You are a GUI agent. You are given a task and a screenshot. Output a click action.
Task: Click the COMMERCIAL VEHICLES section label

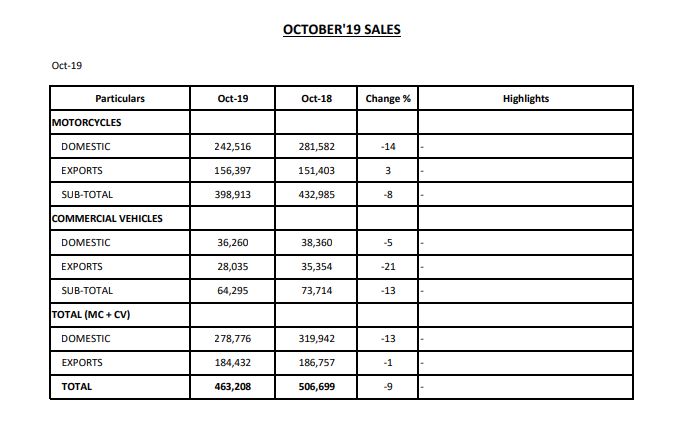(106, 219)
